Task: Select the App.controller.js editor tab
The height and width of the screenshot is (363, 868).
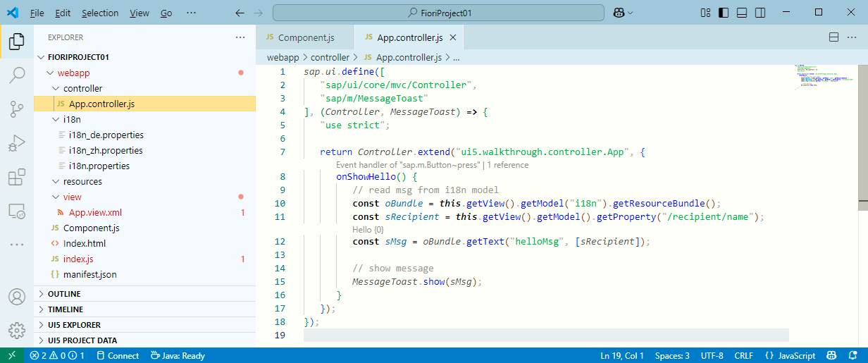Action: (409, 37)
